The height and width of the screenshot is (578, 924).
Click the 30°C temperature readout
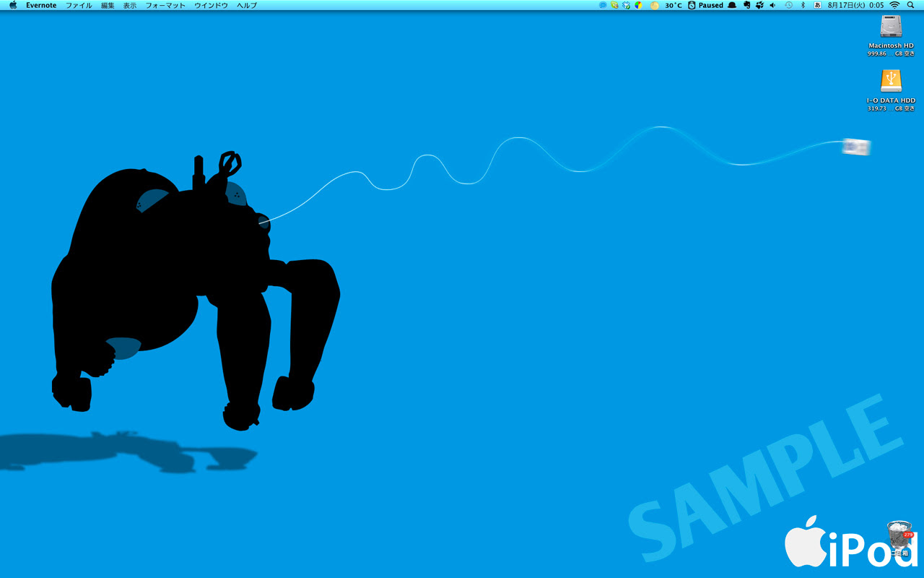(x=674, y=5)
